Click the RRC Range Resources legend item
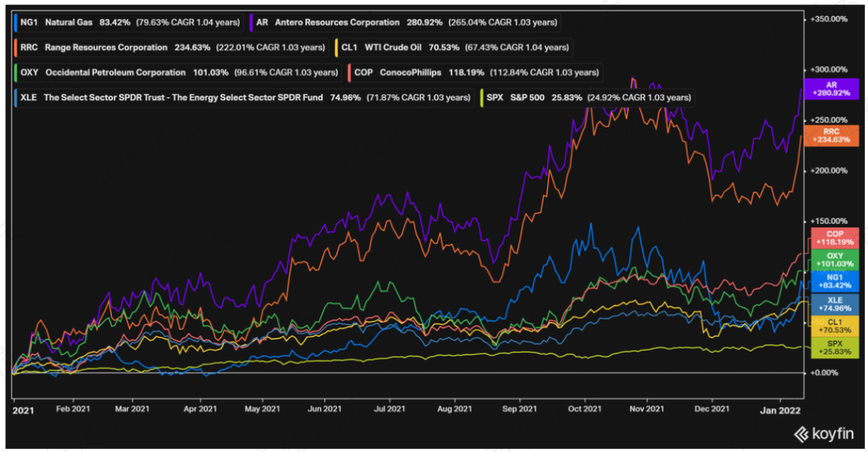The width and height of the screenshot is (868, 452). [x=171, y=47]
